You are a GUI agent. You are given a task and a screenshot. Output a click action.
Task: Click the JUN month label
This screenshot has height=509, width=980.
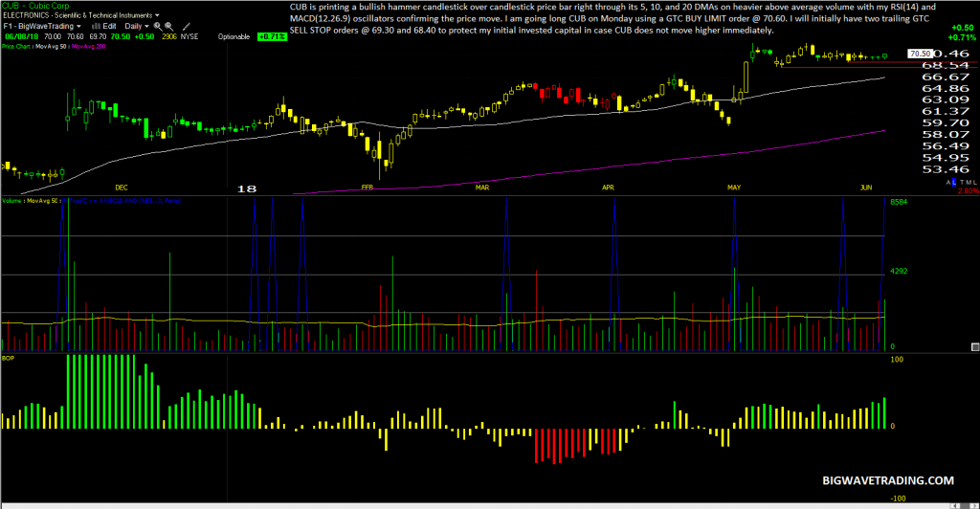865,188
